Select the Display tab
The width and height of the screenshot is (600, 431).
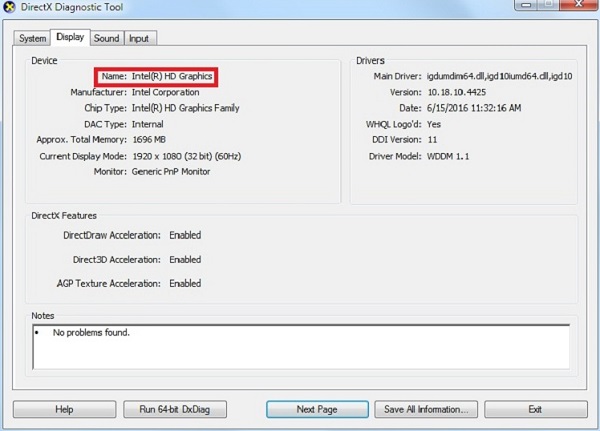70,37
